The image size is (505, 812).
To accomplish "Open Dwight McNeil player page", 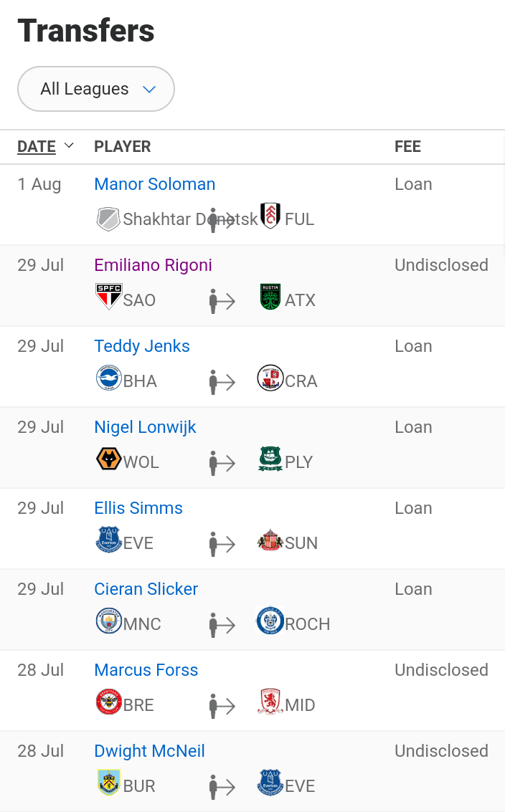I will 149,751.
